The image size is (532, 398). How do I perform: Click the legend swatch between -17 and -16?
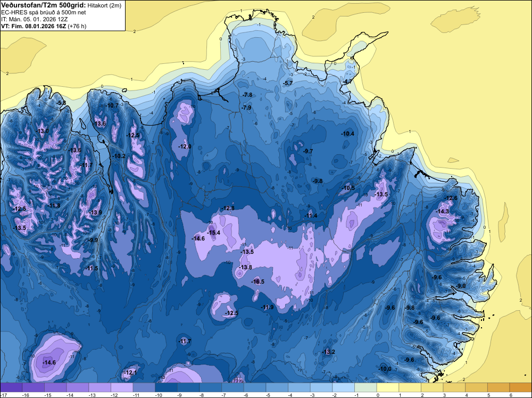click(11, 387)
